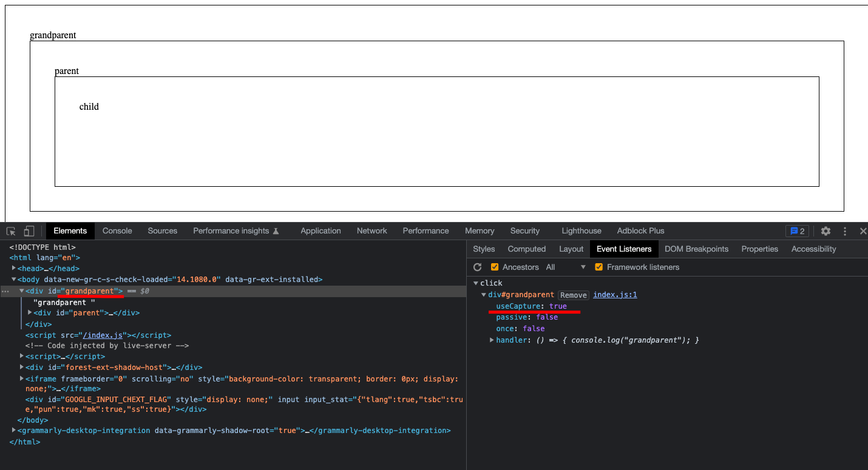Switch to the Layout sidebar tab
Viewport: 868px width, 470px height.
tap(571, 249)
